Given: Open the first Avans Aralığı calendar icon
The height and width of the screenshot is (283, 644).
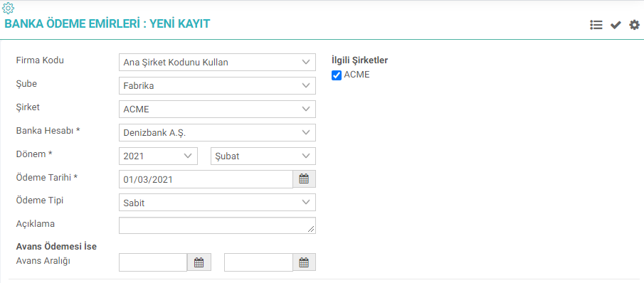Looking at the screenshot, I should coord(199,262).
